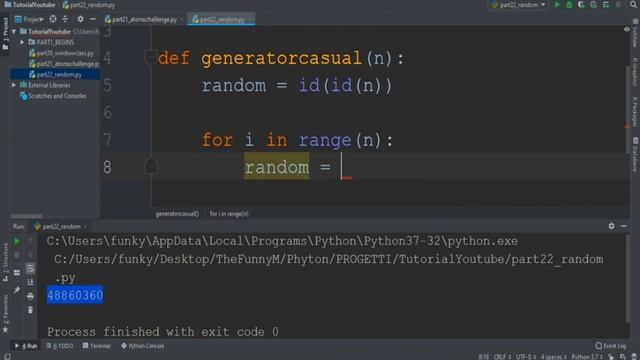This screenshot has height=360, width=640.
Task: Toggle soft-wrap icon in Run console toolbar
Action: pos(30,268)
